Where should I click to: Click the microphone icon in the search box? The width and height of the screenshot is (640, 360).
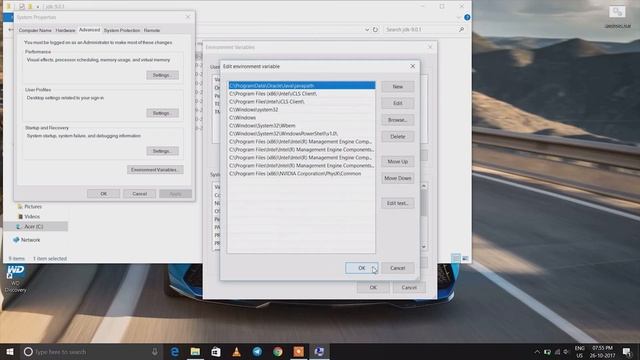click(x=155, y=351)
